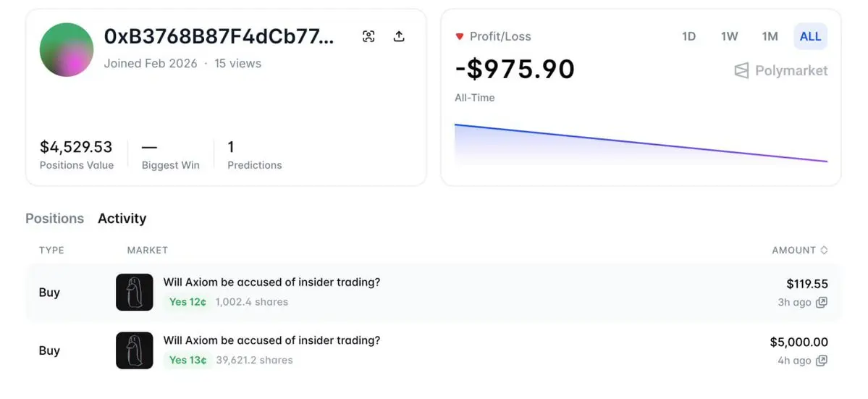Click the Axiom thumbnail on the $5,000.00 row

[x=135, y=350]
